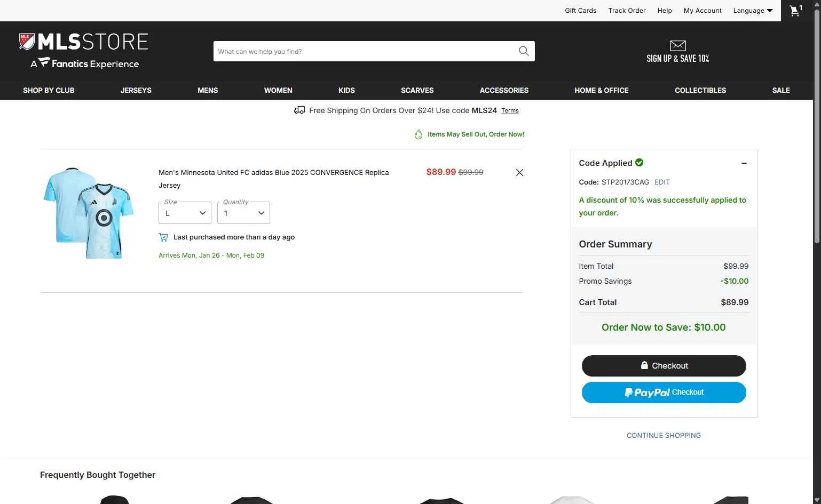Image resolution: width=821 pixels, height=504 pixels.
Task: Click the flame icon near sell out notice
Action: (x=419, y=134)
